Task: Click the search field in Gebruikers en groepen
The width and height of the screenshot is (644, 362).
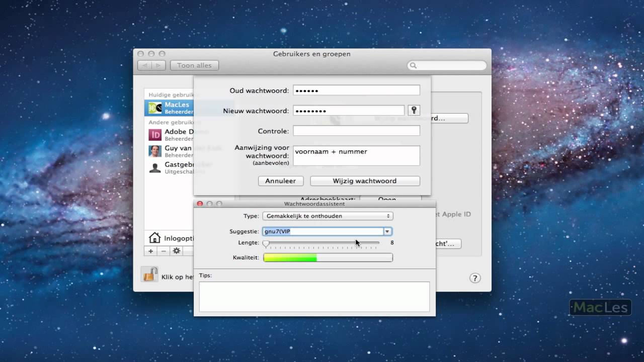Action: click(447, 65)
